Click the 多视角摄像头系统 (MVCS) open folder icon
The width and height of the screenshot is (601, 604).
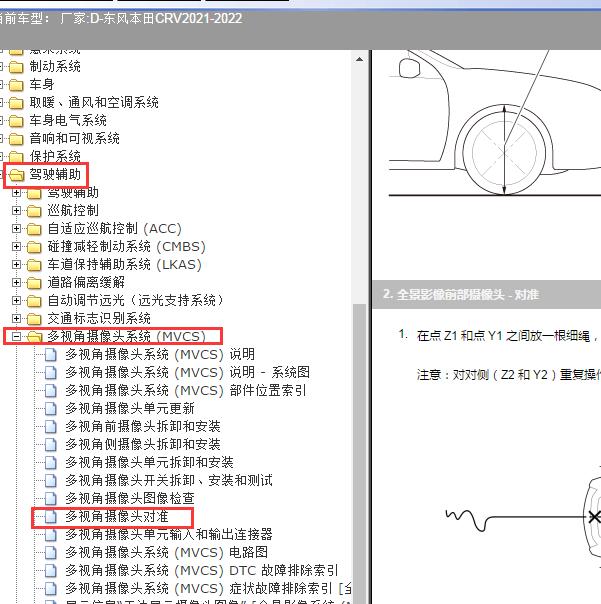(34, 337)
